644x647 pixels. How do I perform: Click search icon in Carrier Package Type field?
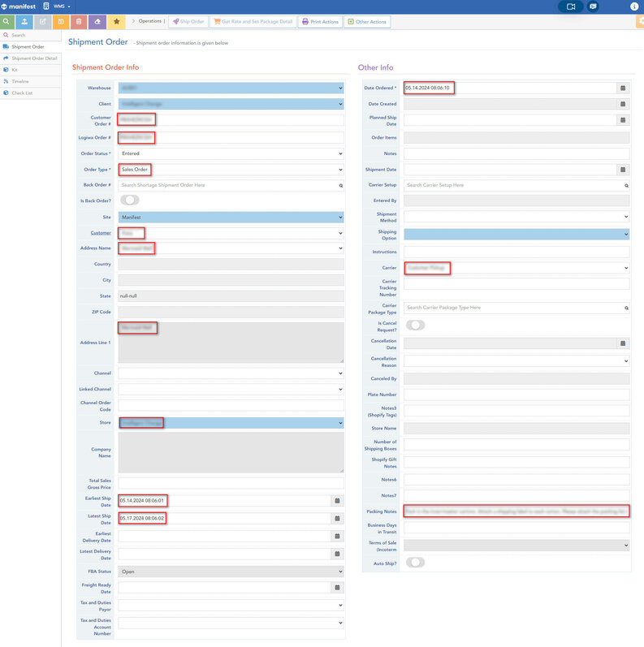coord(626,308)
